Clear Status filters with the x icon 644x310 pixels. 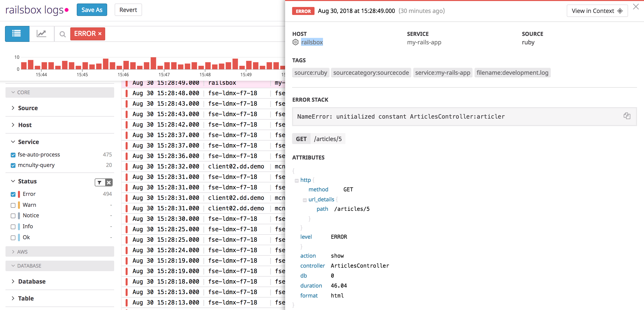click(108, 182)
